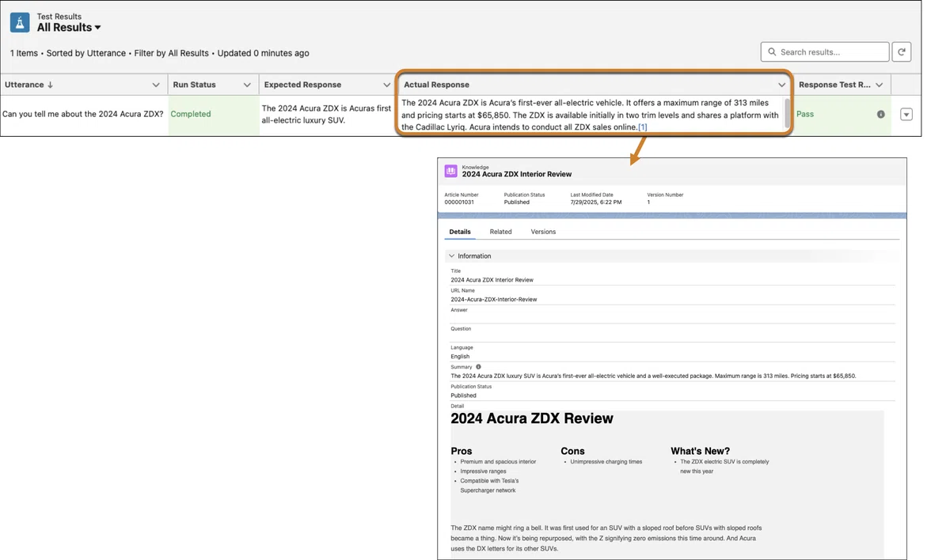Click the article number 000001031
Screen dimensions: 950x560
point(459,202)
